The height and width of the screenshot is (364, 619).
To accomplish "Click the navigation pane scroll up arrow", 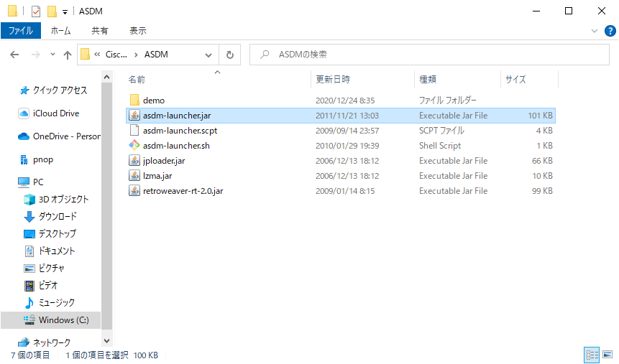I will [x=106, y=77].
